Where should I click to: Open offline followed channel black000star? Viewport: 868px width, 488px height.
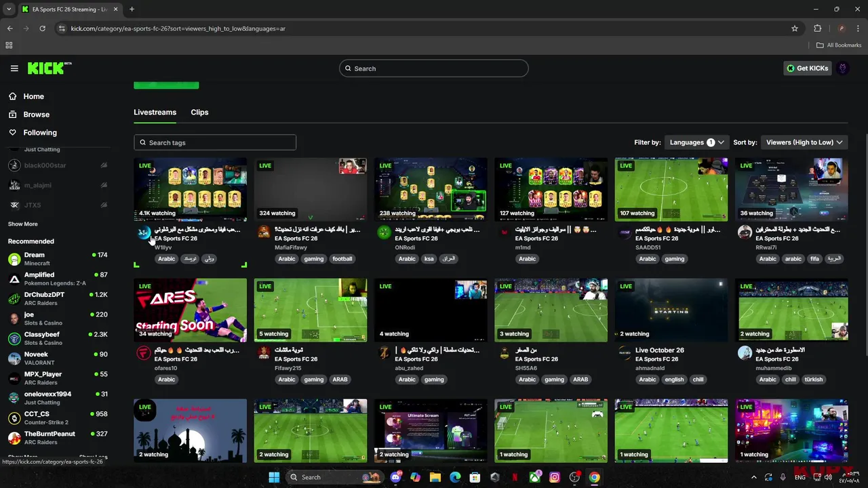(58, 165)
